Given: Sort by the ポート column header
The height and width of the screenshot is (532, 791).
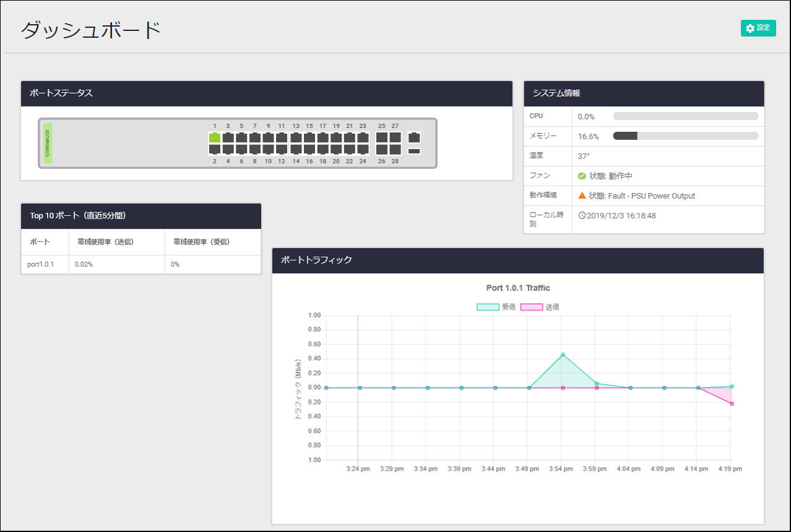Looking at the screenshot, I should coord(40,242).
